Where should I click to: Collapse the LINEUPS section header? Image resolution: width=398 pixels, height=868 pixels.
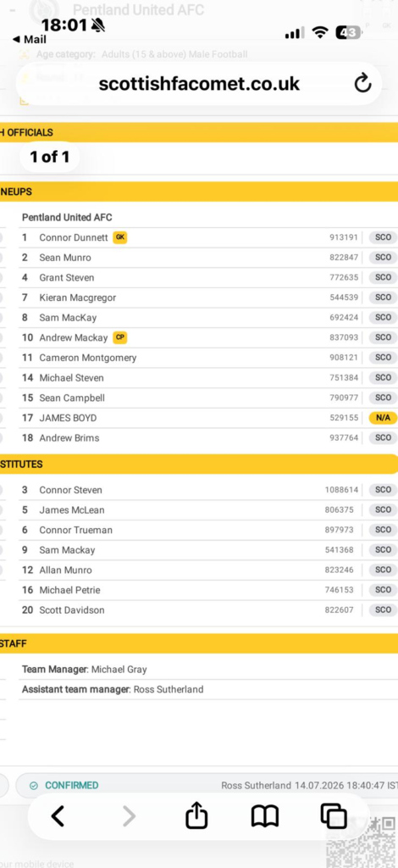(199, 192)
